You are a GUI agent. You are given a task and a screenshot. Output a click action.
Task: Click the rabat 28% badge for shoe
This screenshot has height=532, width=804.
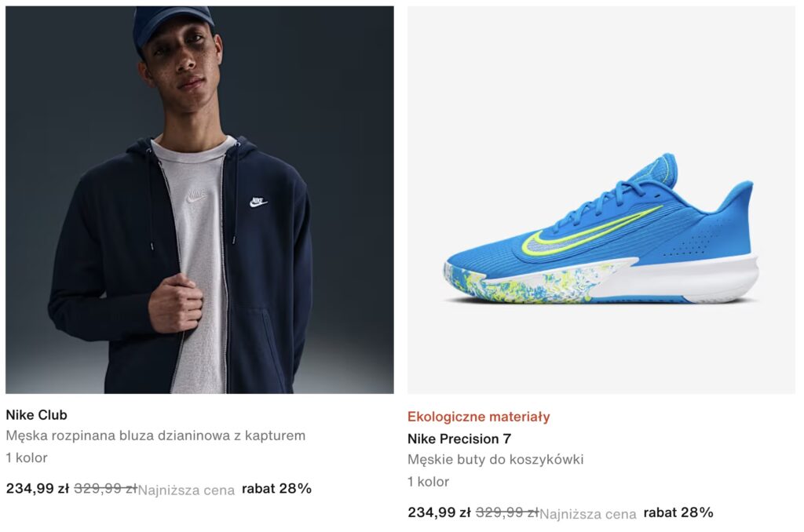point(678,512)
